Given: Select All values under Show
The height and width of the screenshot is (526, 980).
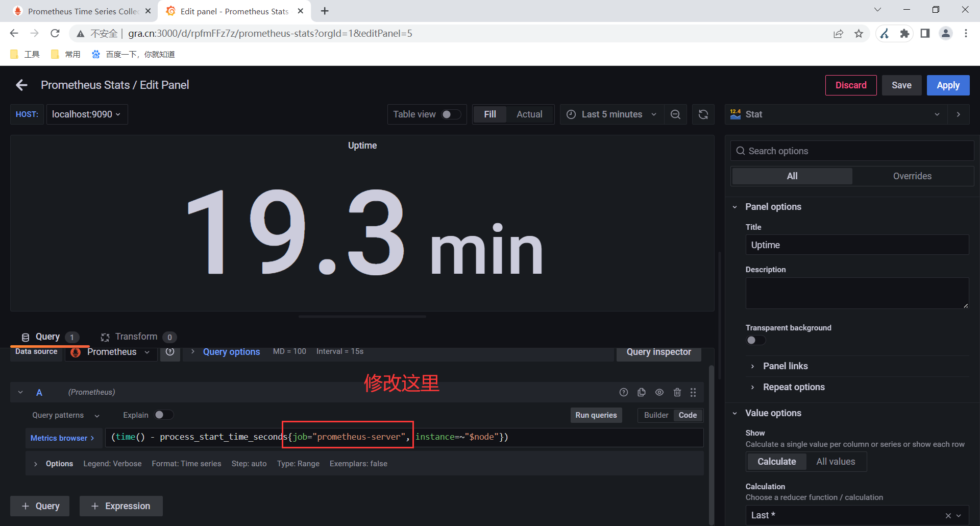Looking at the screenshot, I should (x=836, y=462).
